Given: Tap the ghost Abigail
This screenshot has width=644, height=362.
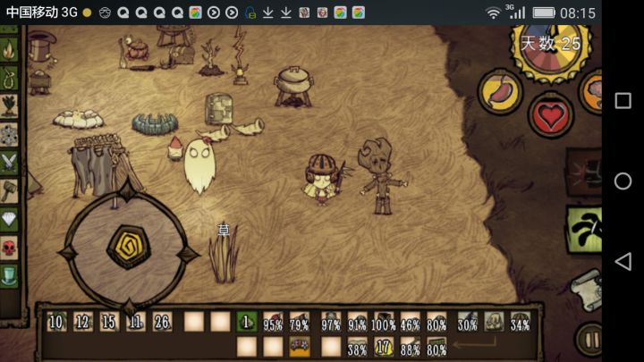Looking at the screenshot, I should (200, 165).
